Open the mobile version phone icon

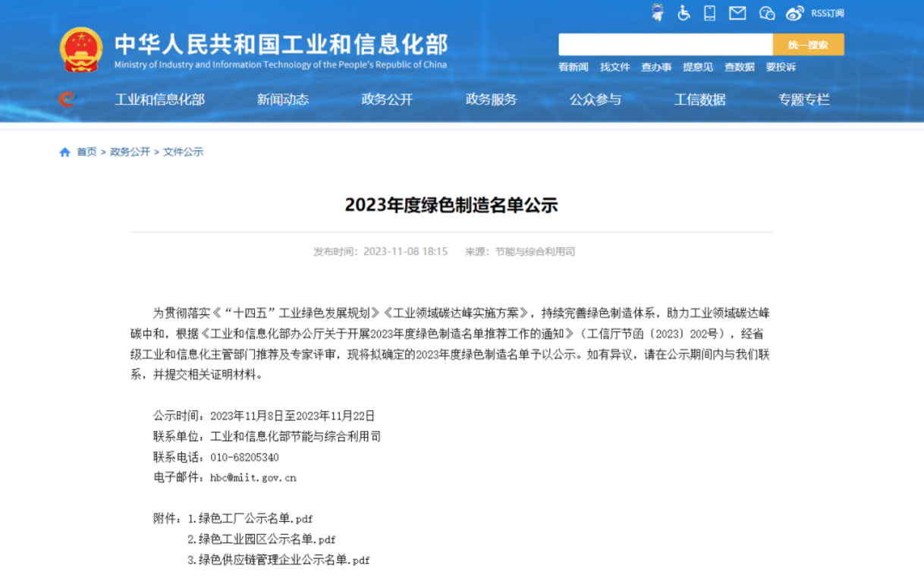point(710,13)
